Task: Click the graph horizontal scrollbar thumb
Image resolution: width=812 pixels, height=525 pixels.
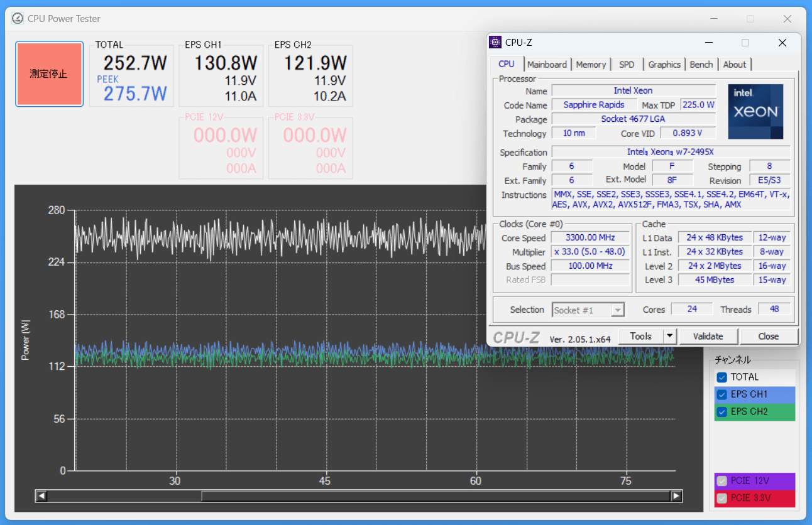Action: 437,496
